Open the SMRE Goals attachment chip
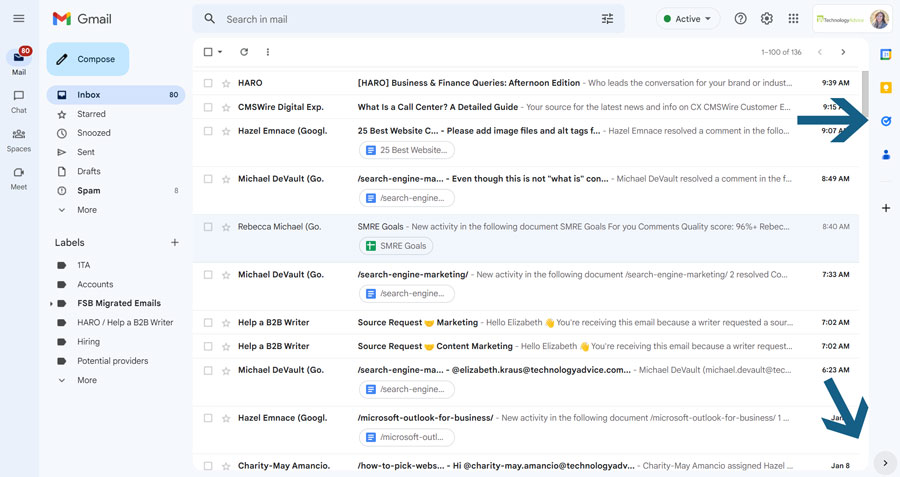900x477 pixels. (x=396, y=246)
